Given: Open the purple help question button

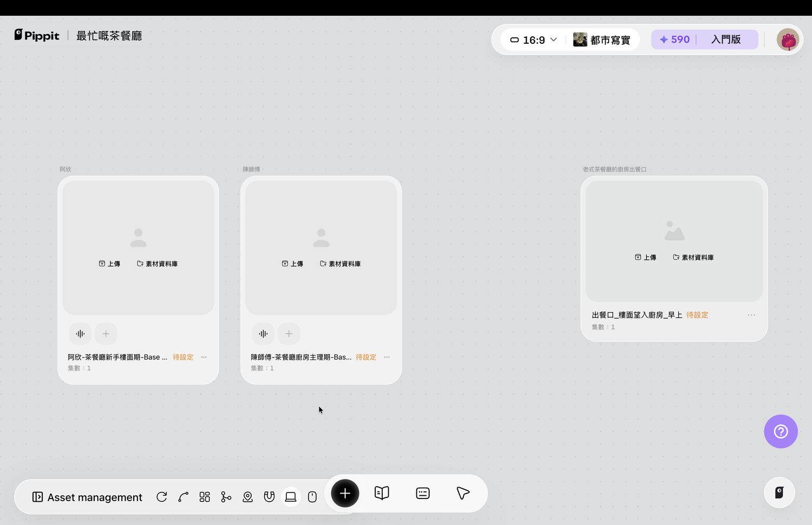Looking at the screenshot, I should [x=781, y=431].
